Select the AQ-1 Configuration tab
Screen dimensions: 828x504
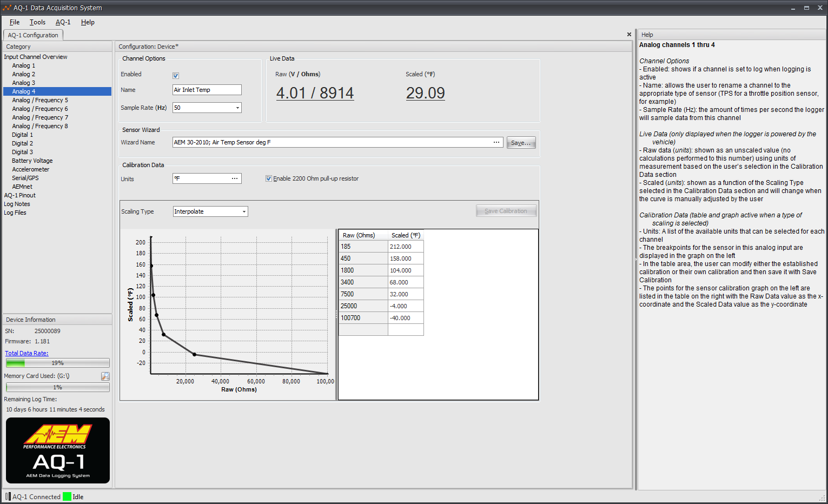(33, 35)
